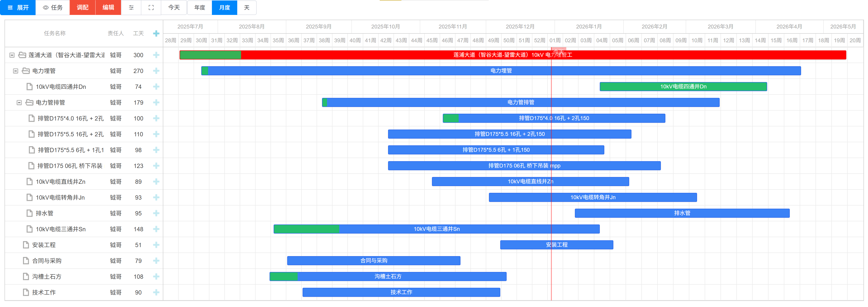Click the plus icon on the 技术工作 row
Image resolution: width=868 pixels, height=307 pixels.
[156, 292]
